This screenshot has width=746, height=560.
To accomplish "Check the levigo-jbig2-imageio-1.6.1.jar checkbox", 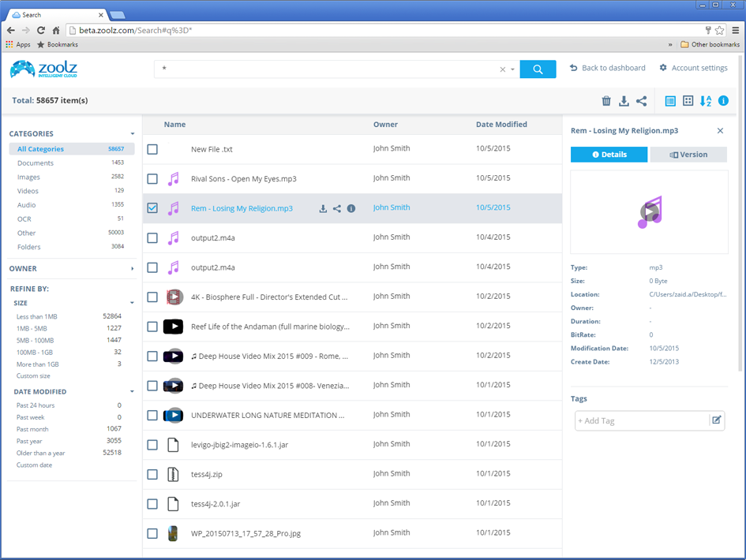I will click(152, 445).
